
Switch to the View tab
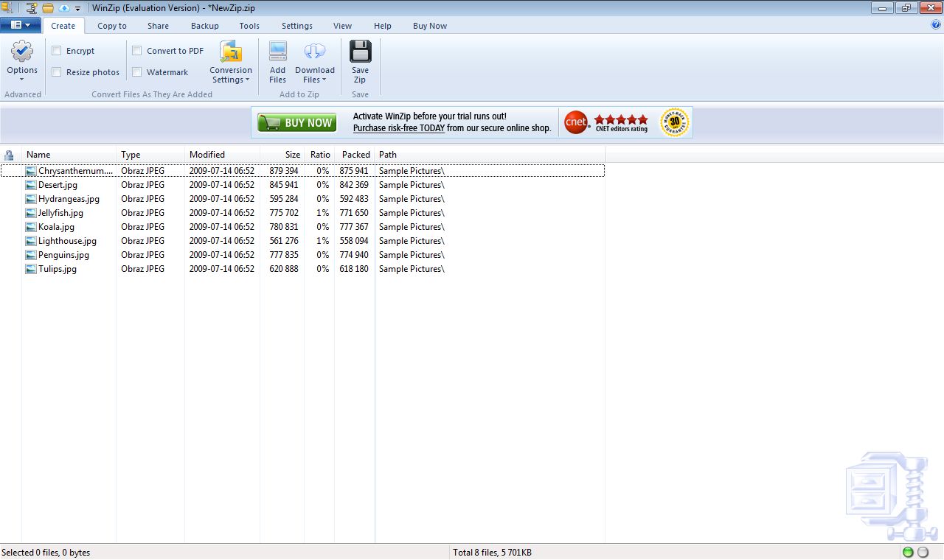point(342,26)
